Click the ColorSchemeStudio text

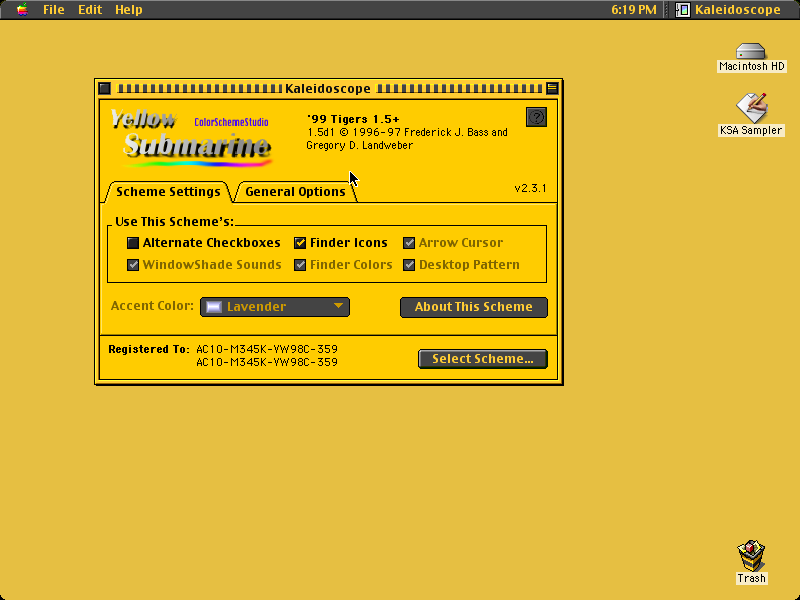pyautogui.click(x=231, y=122)
